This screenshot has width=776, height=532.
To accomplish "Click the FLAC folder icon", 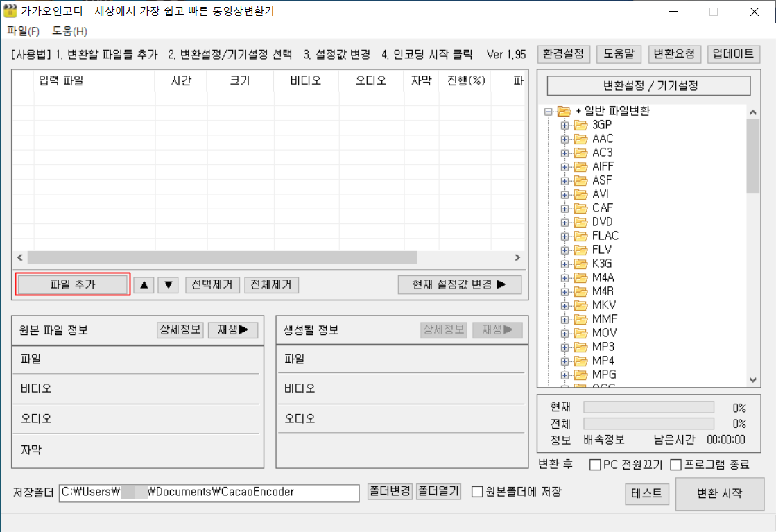I will click(x=580, y=236).
